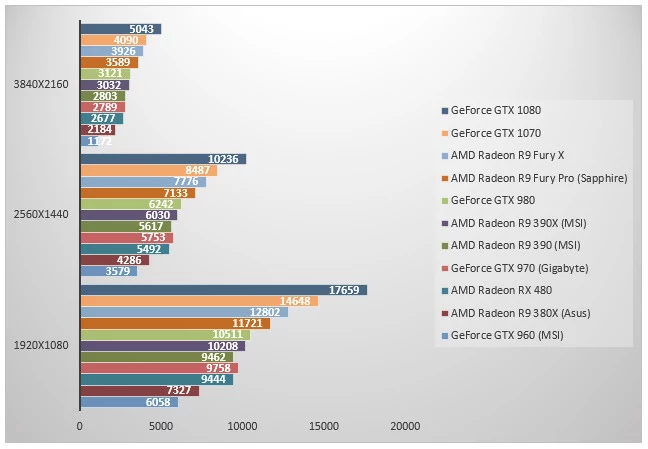
Task: Click the 2560X1440 axis category label
Action: click(x=41, y=215)
